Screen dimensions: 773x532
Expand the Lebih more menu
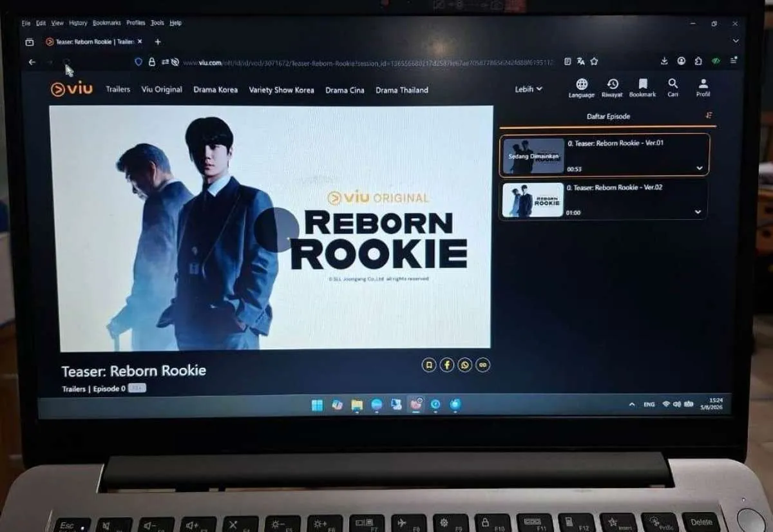528,89
